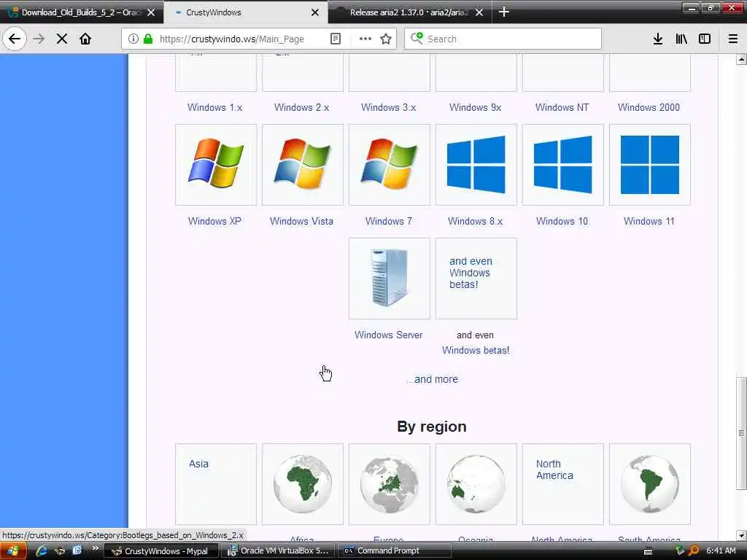
Task: Switch to Oracle VM VirtualBox taskbar button
Action: [278, 551]
